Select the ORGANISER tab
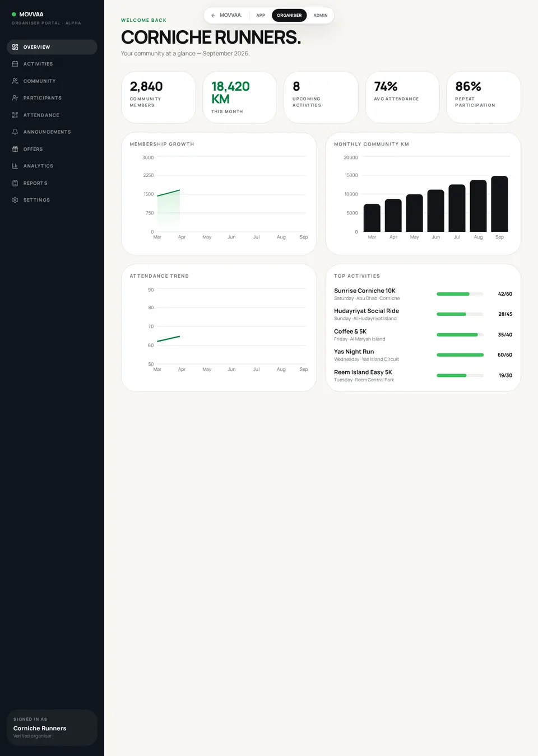Screen dimensions: 538x756 tap(289, 15)
